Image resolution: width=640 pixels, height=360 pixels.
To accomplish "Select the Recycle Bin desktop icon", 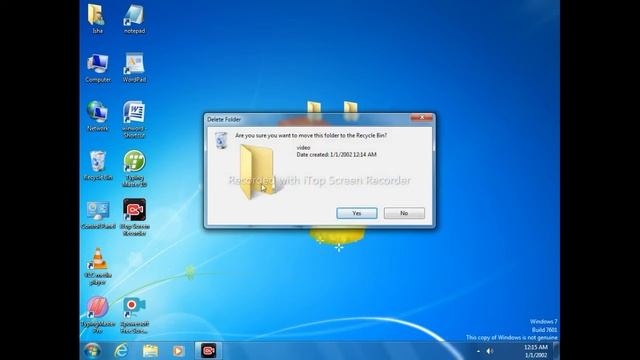I will [98, 166].
